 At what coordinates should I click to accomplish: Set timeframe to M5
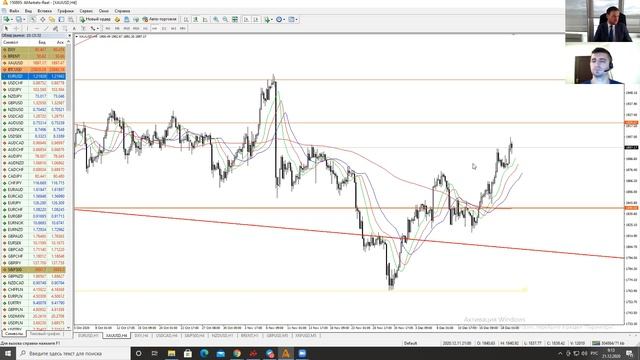click(117, 29)
